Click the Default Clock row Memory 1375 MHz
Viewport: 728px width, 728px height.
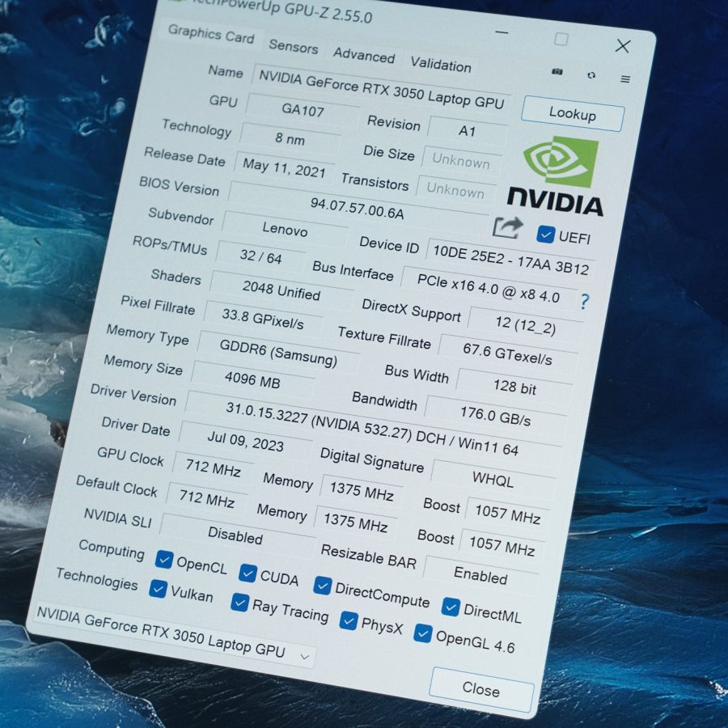356,522
